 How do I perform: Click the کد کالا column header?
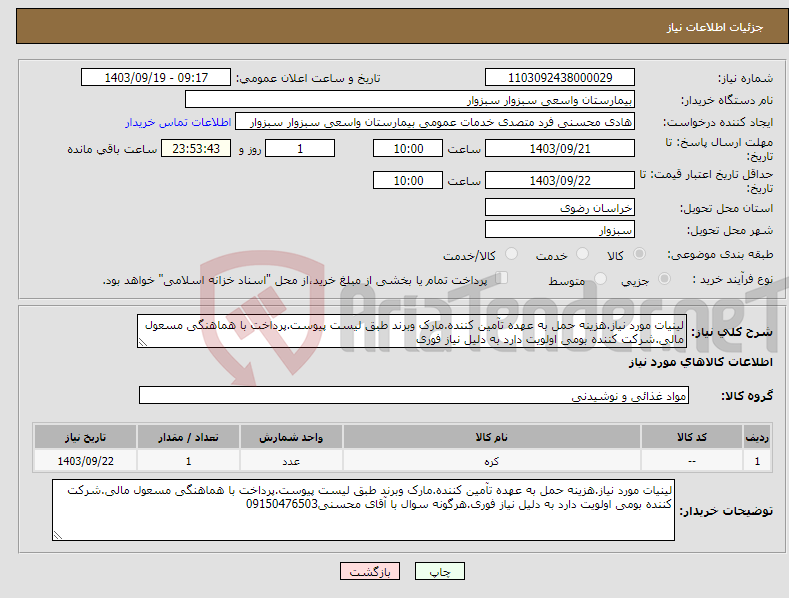(x=692, y=437)
